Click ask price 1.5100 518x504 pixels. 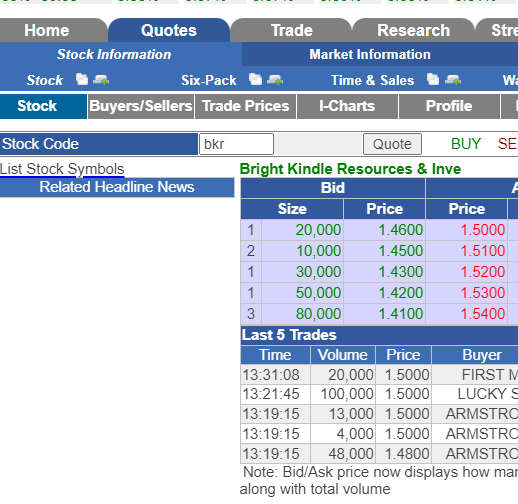pyautogui.click(x=483, y=251)
